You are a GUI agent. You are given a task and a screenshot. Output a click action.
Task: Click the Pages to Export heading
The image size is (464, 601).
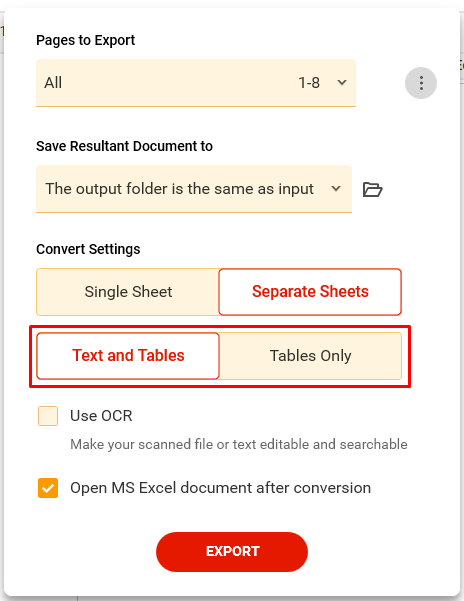[x=85, y=40]
